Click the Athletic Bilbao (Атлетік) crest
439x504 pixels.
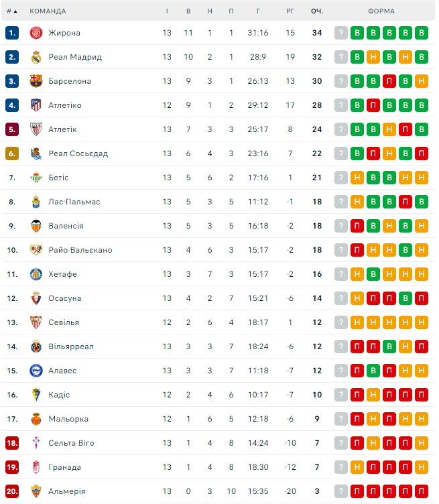(36, 129)
